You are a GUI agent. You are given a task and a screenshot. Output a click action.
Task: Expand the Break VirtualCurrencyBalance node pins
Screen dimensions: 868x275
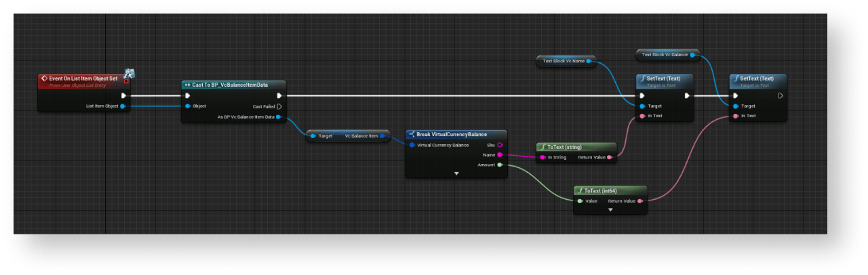pos(456,173)
